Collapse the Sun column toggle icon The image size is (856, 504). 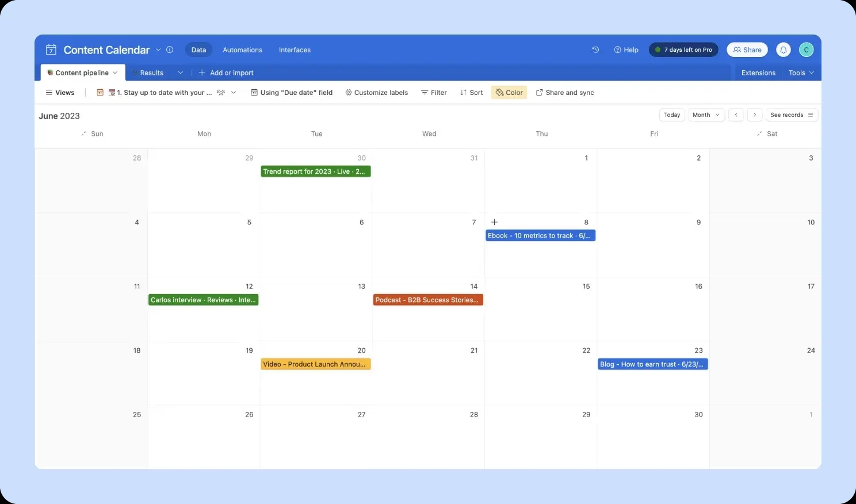coord(84,133)
